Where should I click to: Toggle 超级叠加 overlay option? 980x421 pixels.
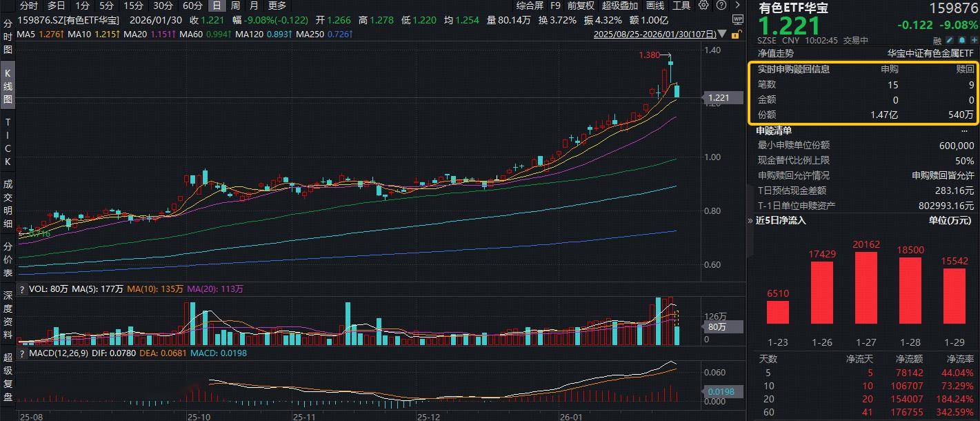pyautogui.click(x=620, y=6)
